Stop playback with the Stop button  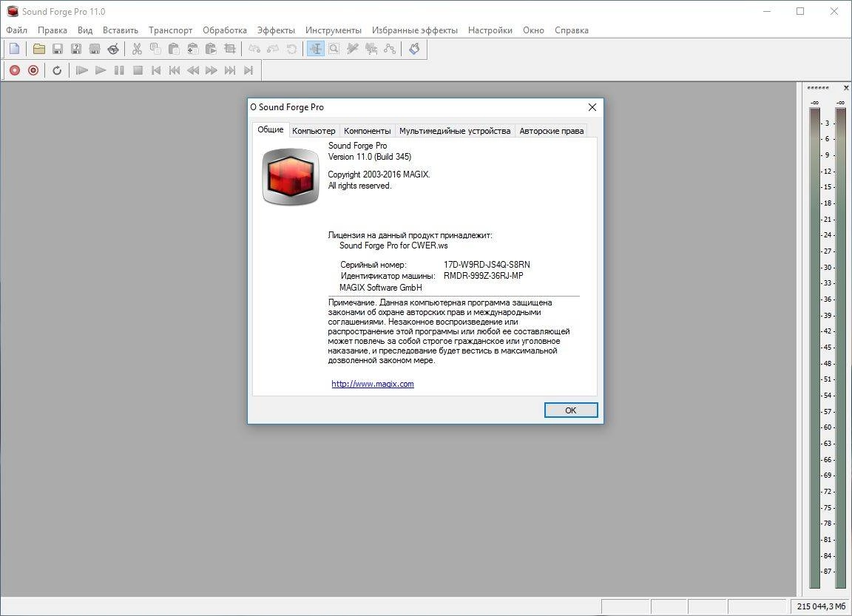point(138,70)
